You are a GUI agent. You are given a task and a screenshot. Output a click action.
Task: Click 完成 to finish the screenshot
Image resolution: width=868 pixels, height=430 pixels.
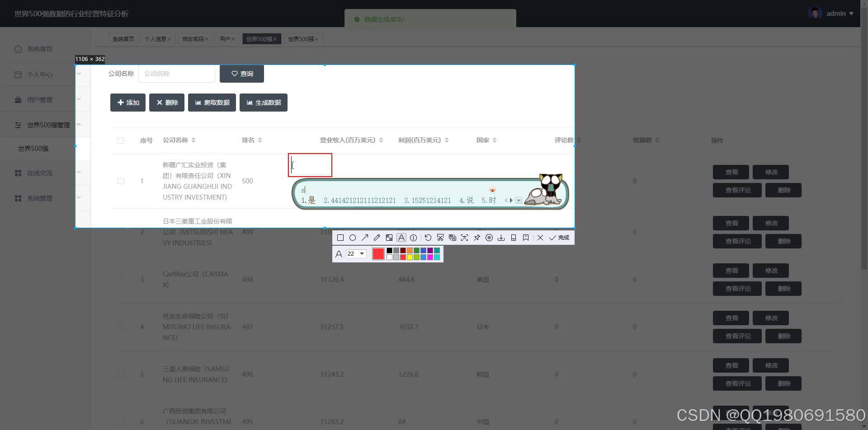click(559, 238)
